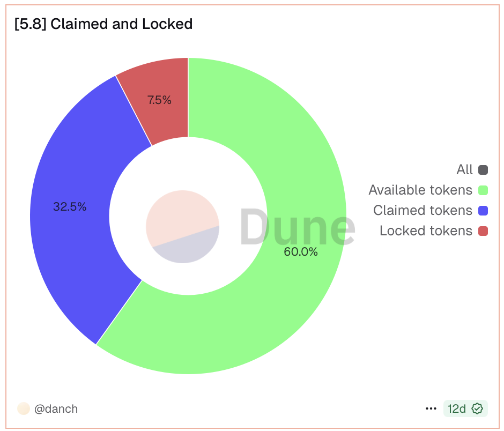The height and width of the screenshot is (431, 504).
Task: Click the green Available tokens color swatch
Action: (x=483, y=190)
